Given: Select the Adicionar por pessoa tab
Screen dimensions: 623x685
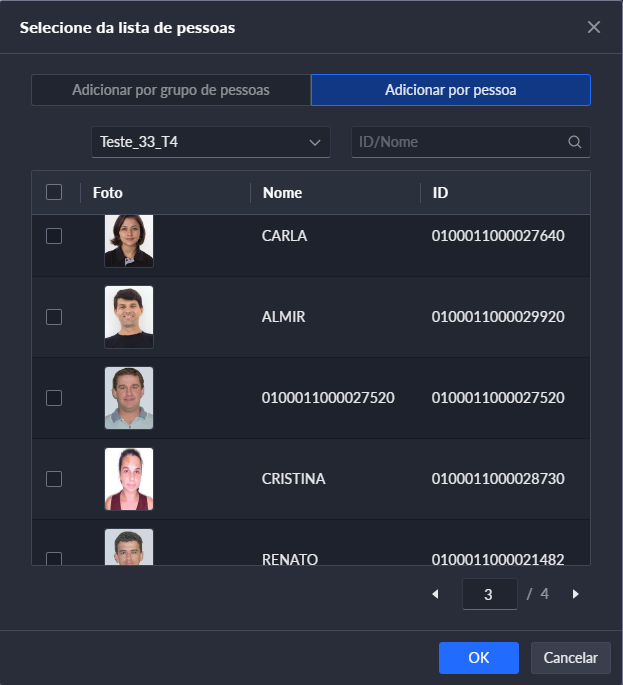Looking at the screenshot, I should (x=450, y=90).
